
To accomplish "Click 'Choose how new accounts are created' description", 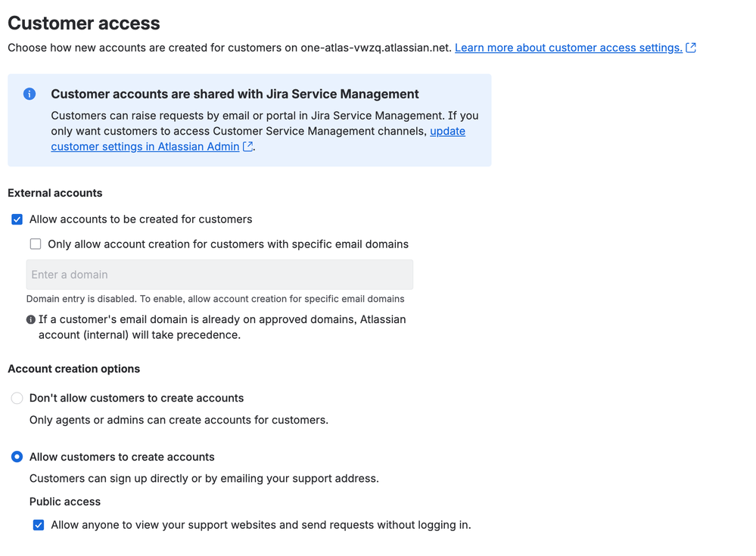I will 229,48.
